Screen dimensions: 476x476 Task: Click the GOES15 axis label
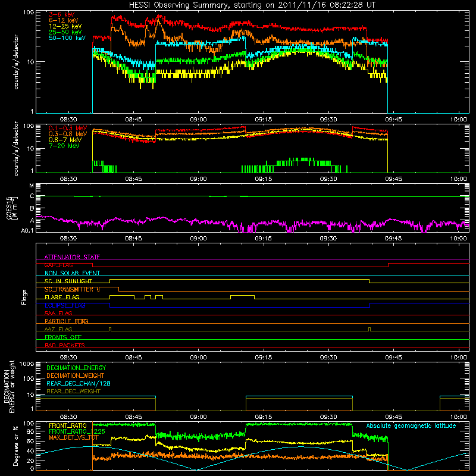(12, 208)
